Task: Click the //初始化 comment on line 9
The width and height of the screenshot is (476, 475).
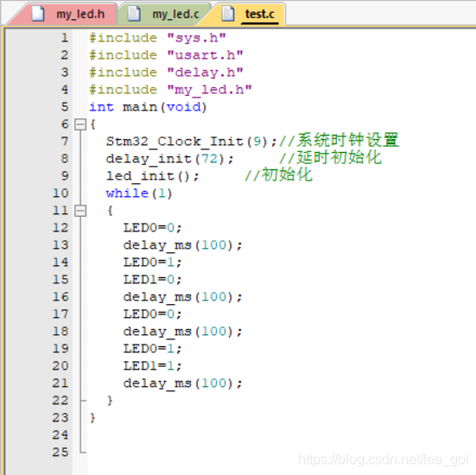Action: coord(278,175)
